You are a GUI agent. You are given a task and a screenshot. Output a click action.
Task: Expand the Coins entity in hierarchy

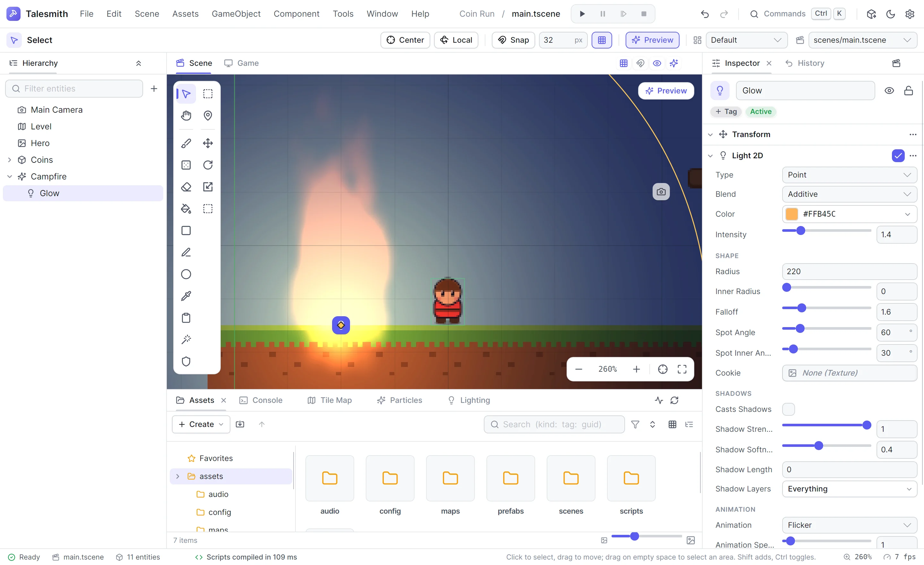(10, 160)
